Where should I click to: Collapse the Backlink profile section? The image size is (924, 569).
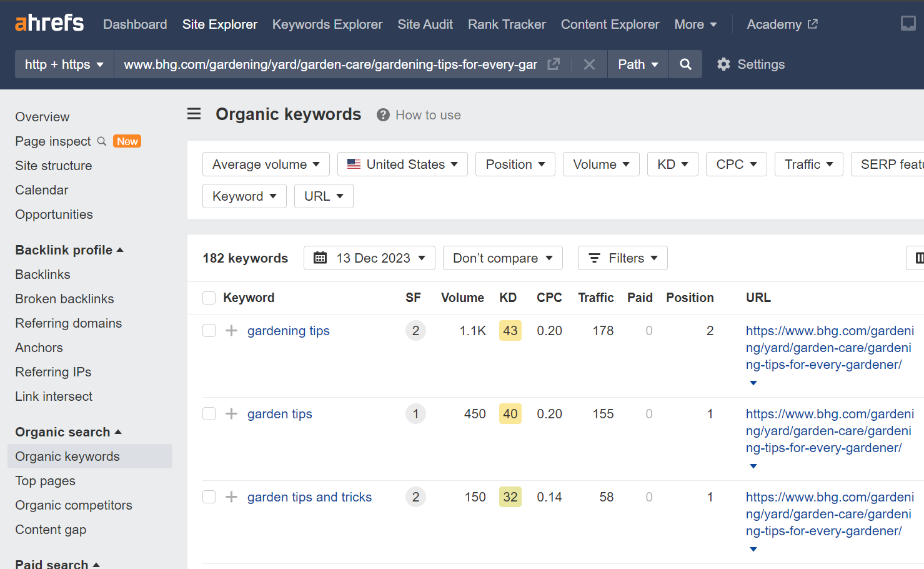pyautogui.click(x=69, y=250)
